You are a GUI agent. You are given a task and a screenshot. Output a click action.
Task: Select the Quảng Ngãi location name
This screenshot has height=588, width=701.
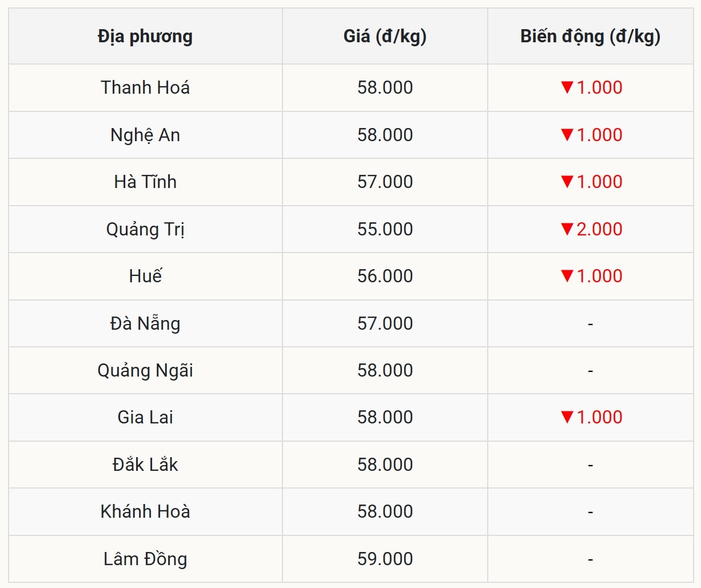[x=145, y=370]
